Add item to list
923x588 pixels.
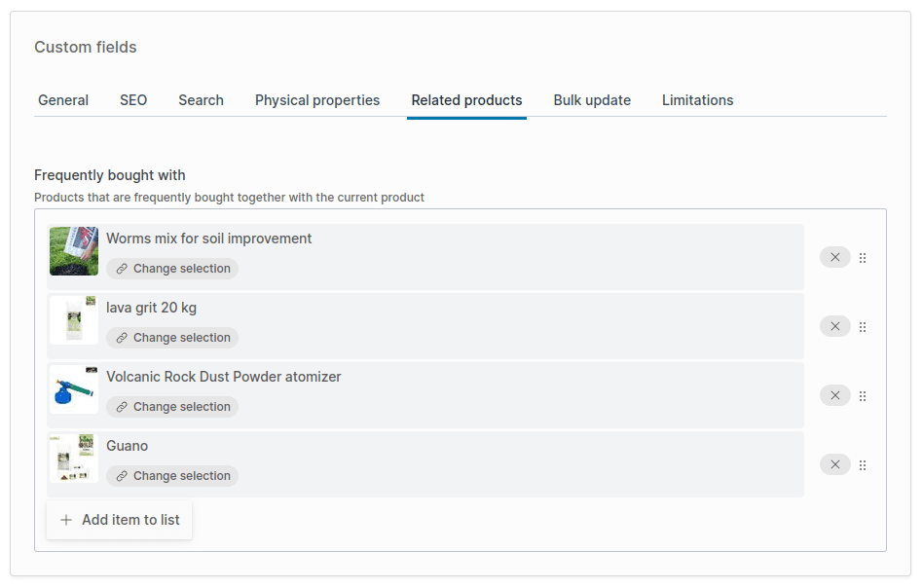pos(120,520)
